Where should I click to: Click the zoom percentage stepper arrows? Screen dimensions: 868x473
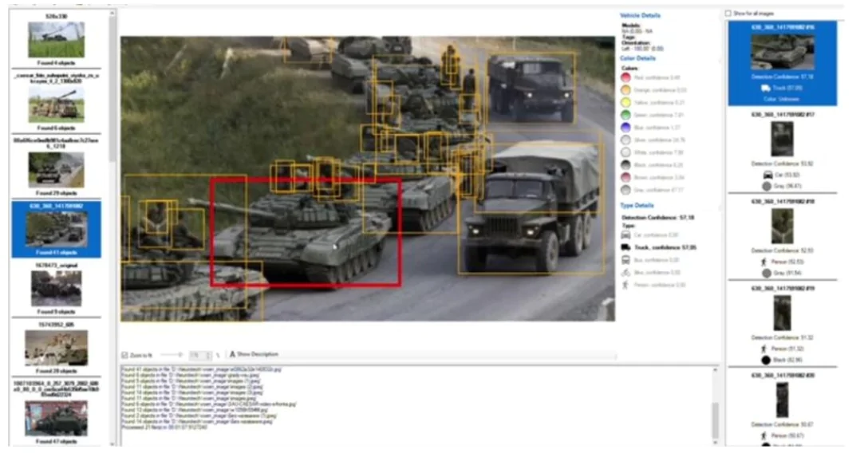point(208,354)
